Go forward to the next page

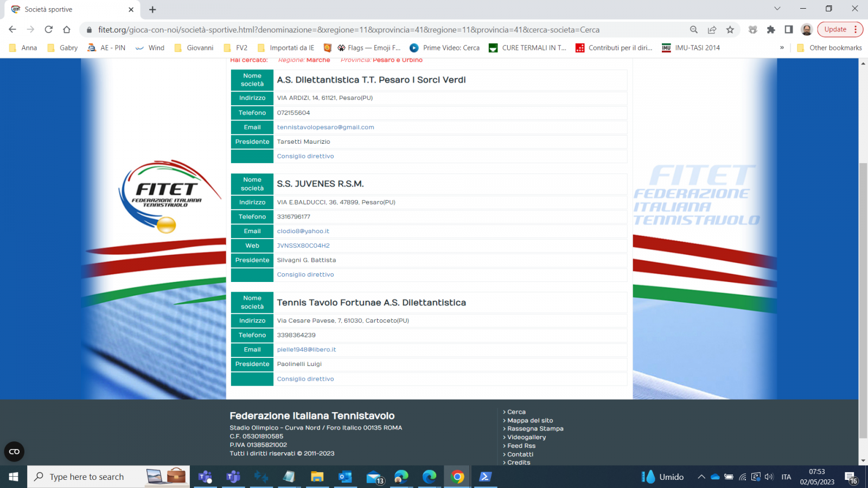pyautogui.click(x=30, y=29)
